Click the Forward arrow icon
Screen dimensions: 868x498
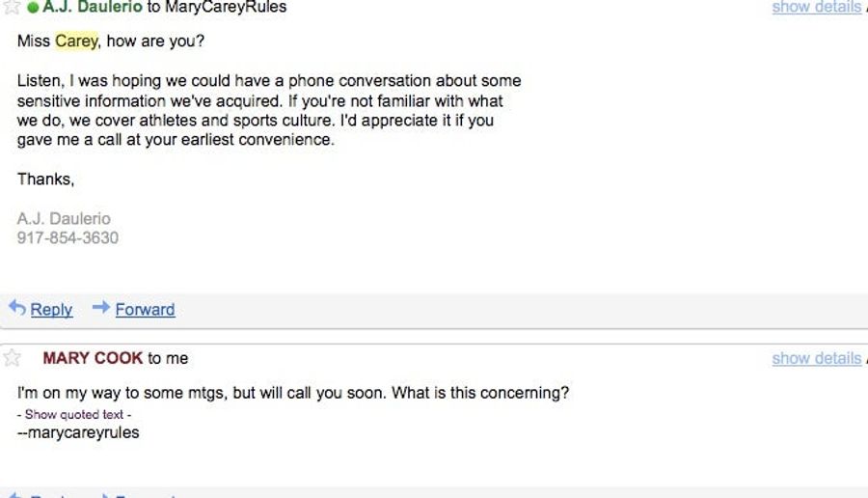coord(101,307)
